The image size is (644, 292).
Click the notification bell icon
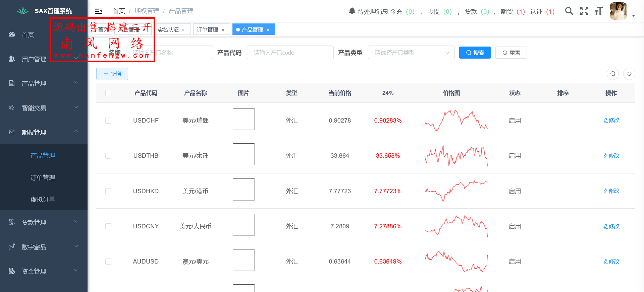tap(352, 11)
